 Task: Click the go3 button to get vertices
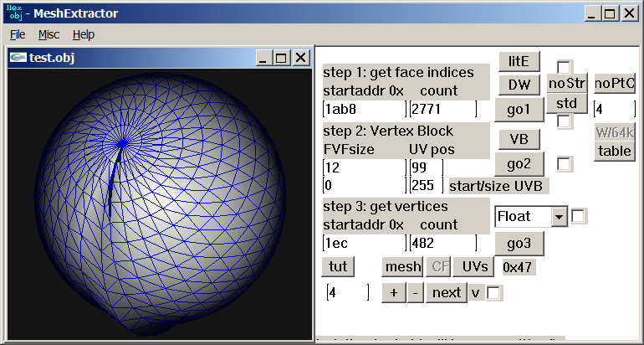coord(519,243)
